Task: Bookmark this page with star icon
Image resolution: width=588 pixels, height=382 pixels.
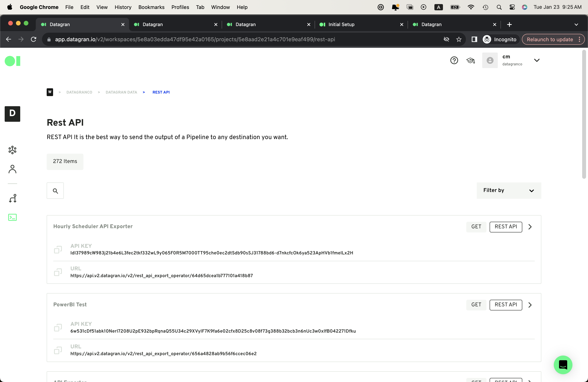Action: 459,39
